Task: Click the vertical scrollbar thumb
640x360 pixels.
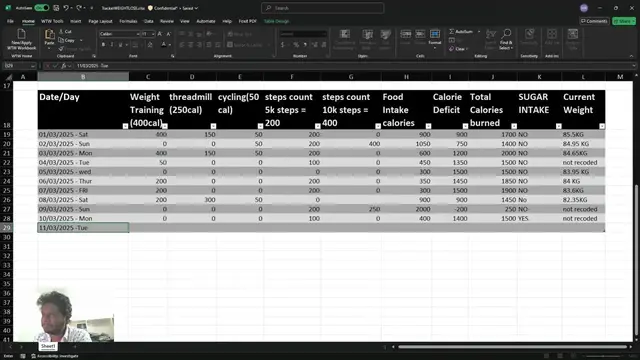Action: 636,261
